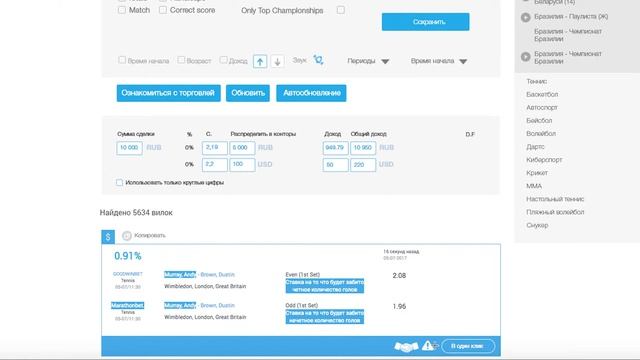The width and height of the screenshot is (640, 360).
Task: Check the Время начала sort checkbox
Action: click(122, 60)
